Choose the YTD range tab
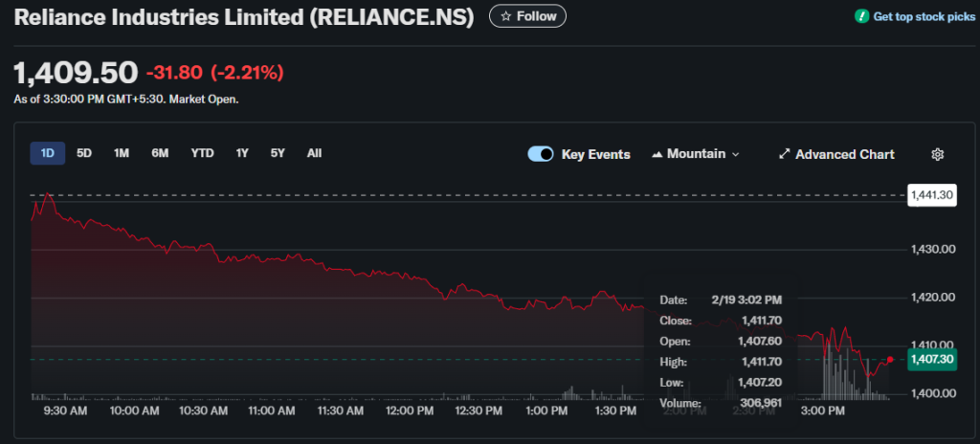 tap(203, 153)
